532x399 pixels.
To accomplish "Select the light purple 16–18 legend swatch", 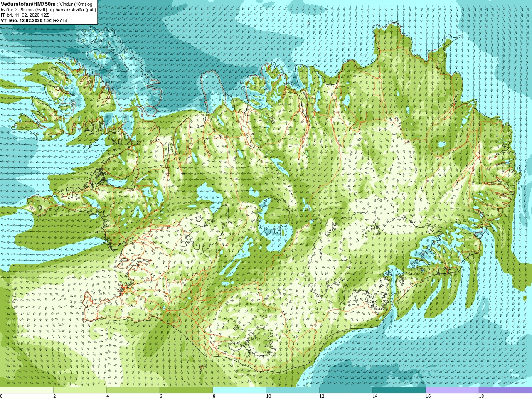I will coord(452,390).
